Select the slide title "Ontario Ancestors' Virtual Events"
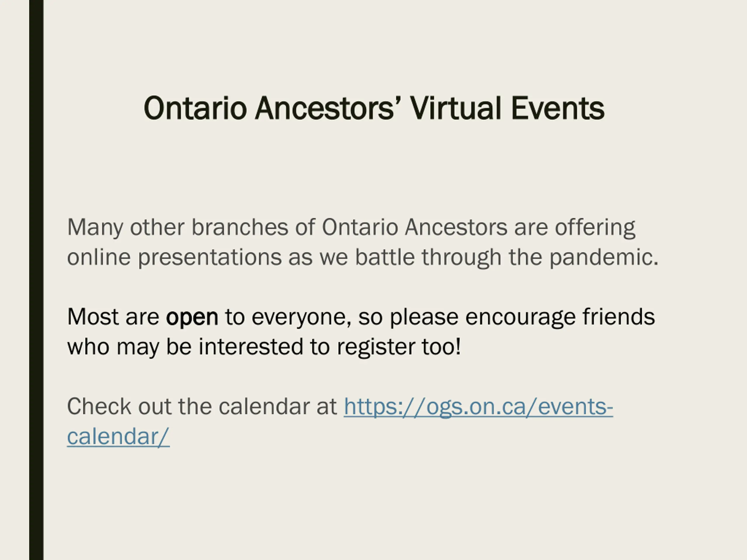Viewport: 747px width, 560px height. point(374,108)
